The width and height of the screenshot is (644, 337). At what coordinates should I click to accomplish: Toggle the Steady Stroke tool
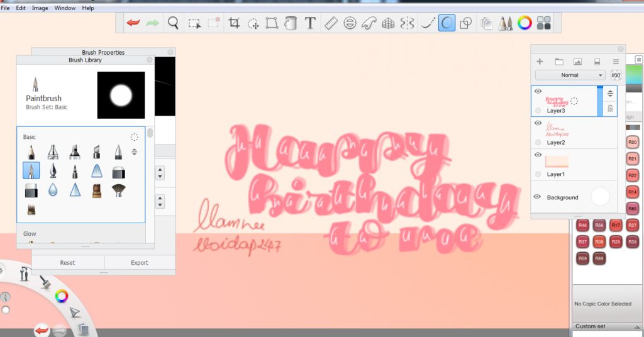pos(427,23)
